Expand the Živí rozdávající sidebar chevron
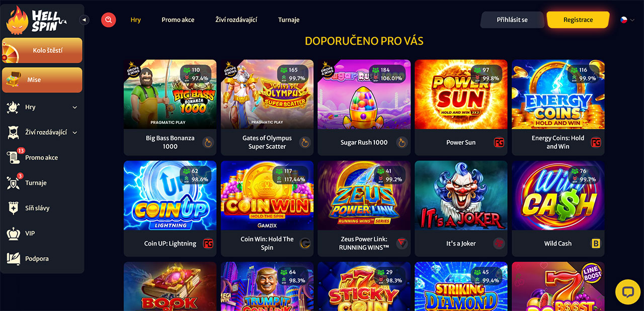The image size is (644, 311). tap(75, 133)
